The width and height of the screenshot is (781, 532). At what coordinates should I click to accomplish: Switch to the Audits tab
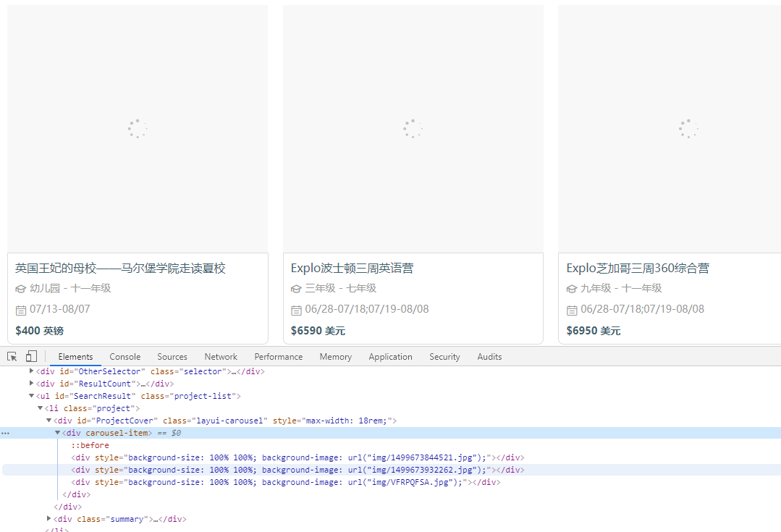click(489, 357)
